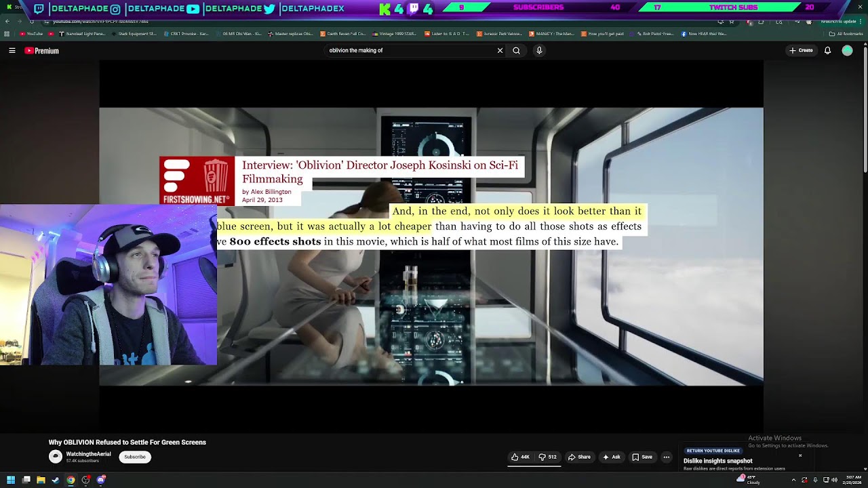This screenshot has height=488, width=868.
Task: Start voice search with the microphone
Action: pos(539,51)
